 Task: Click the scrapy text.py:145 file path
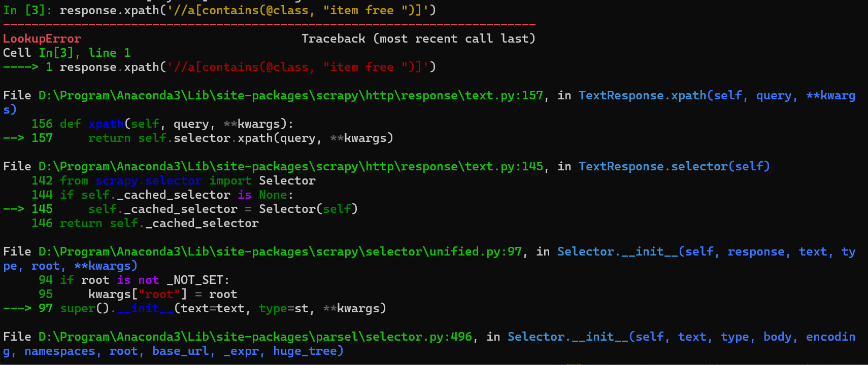(x=290, y=167)
